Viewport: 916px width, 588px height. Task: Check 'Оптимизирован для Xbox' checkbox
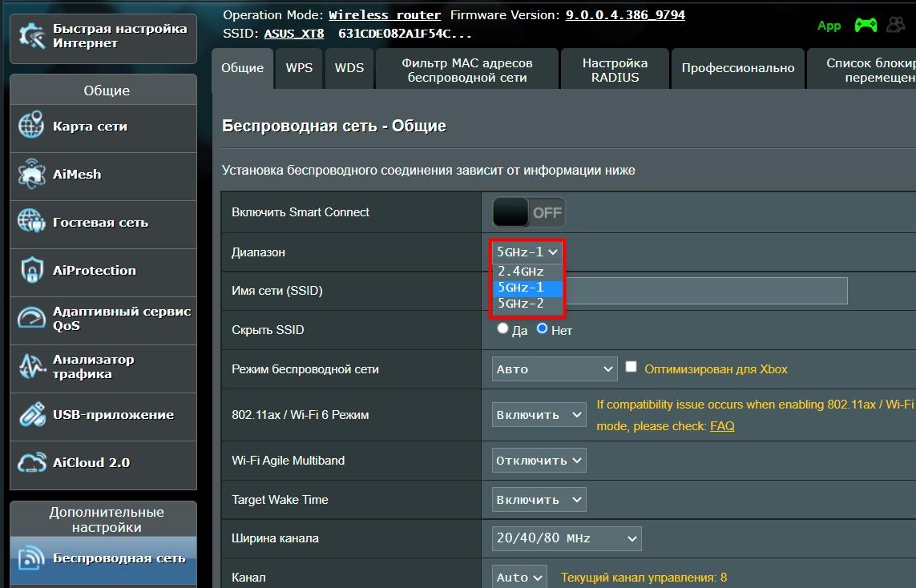click(631, 367)
